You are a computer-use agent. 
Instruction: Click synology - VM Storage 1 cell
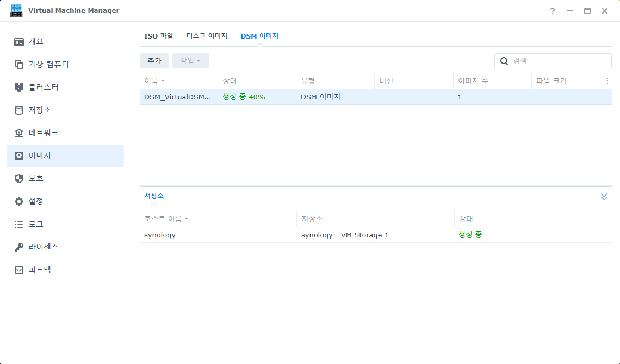[x=345, y=235]
